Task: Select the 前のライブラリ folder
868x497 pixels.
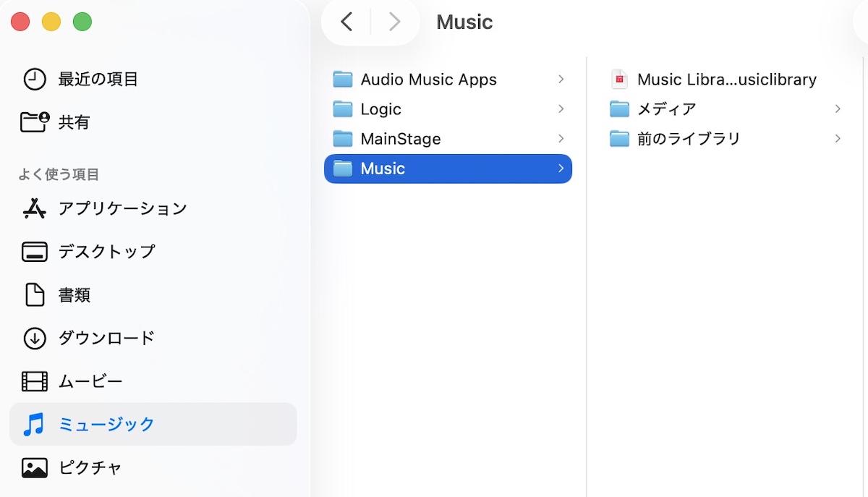Action: pyautogui.click(x=688, y=138)
